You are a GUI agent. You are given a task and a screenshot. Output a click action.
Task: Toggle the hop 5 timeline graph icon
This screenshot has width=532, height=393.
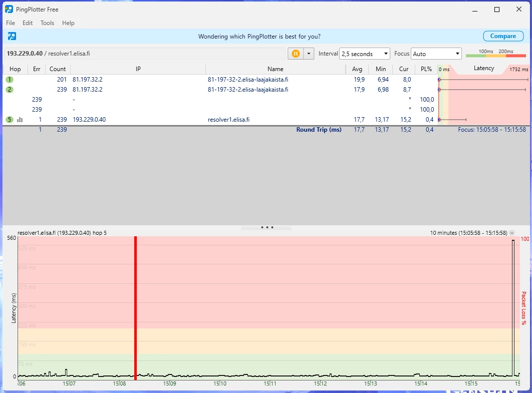coord(20,120)
